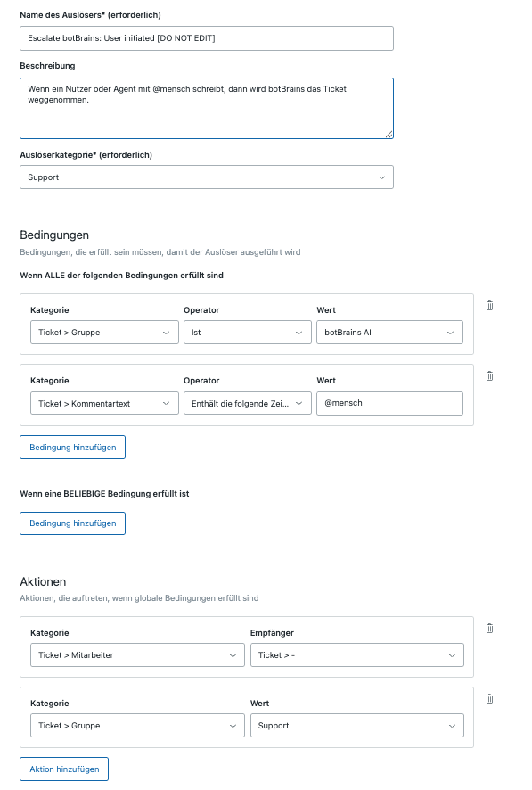This screenshot has width=532, height=790.
Task: Open the Support value dropdown under Aktionen
Action: coord(356,725)
